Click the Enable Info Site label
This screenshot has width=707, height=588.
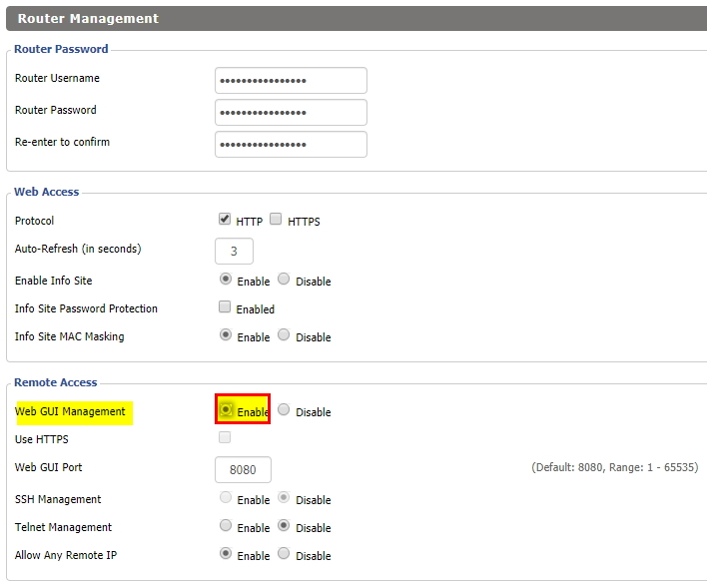coord(53,281)
